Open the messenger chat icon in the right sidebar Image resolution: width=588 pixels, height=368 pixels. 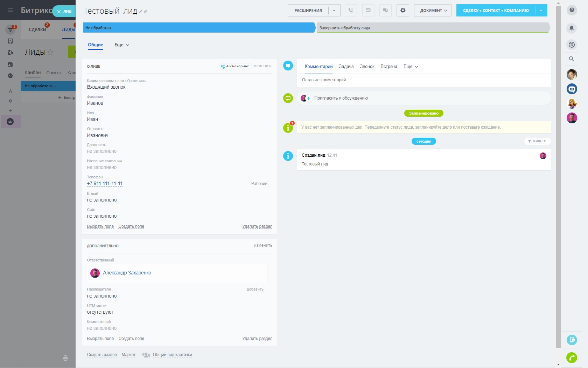point(572,45)
